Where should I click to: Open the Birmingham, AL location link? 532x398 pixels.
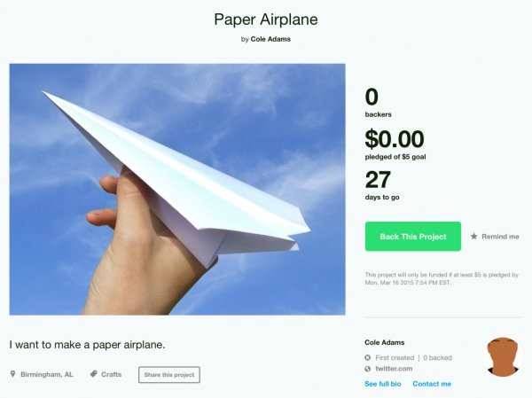(47, 374)
